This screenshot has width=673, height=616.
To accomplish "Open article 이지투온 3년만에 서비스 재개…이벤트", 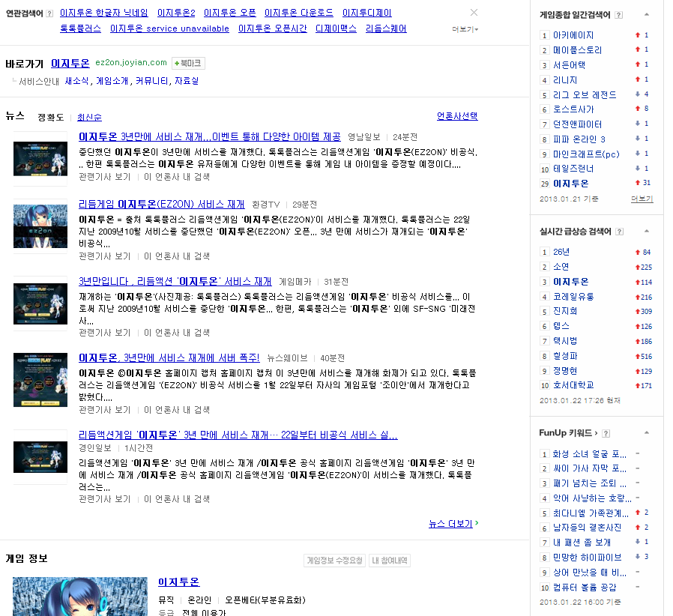I will click(209, 136).
